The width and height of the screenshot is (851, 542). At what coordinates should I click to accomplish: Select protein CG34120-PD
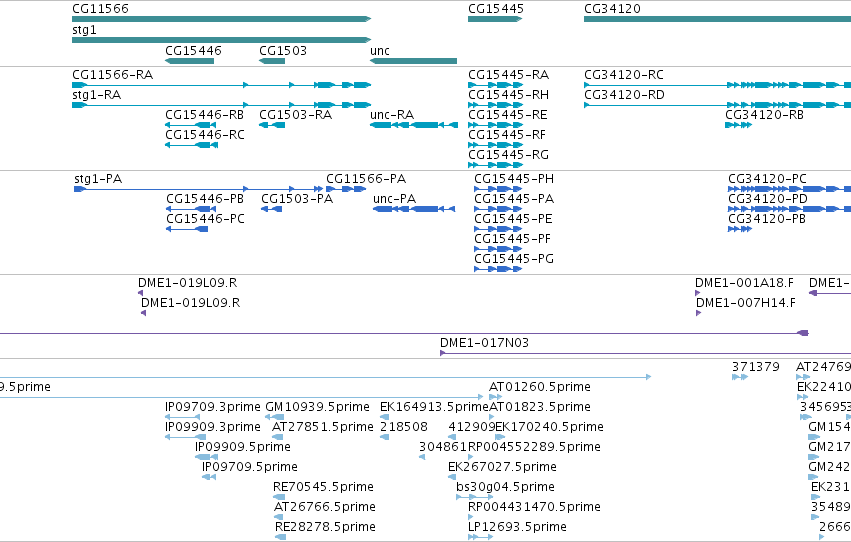[789, 209]
